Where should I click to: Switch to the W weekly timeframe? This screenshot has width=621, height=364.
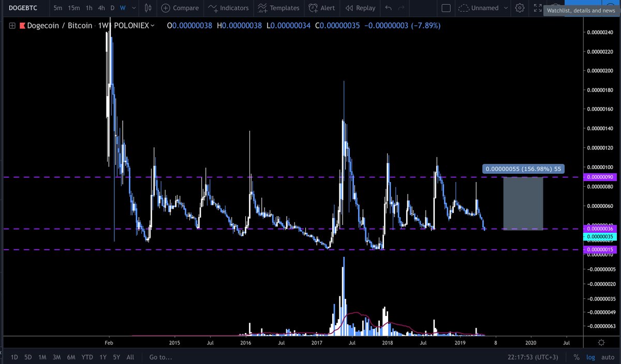(122, 8)
